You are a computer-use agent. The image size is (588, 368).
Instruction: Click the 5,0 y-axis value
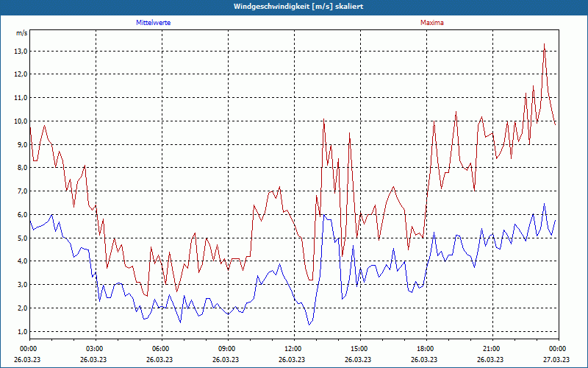tap(22, 238)
